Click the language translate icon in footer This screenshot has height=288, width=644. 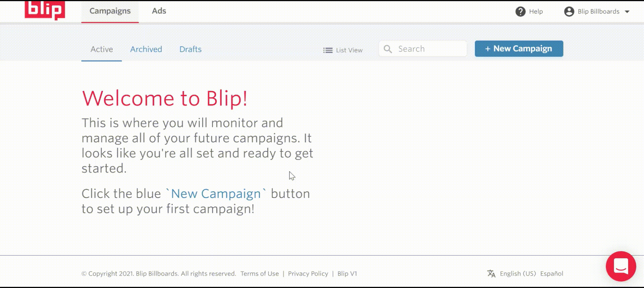tap(491, 274)
